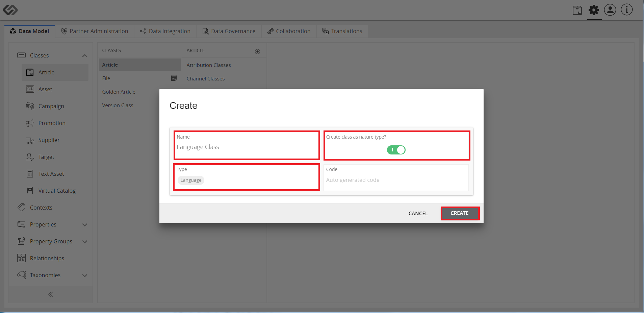Viewport: 644px width, 313px height.
Task: Click the add plus icon in ARTICLE column
Action: pos(257,51)
